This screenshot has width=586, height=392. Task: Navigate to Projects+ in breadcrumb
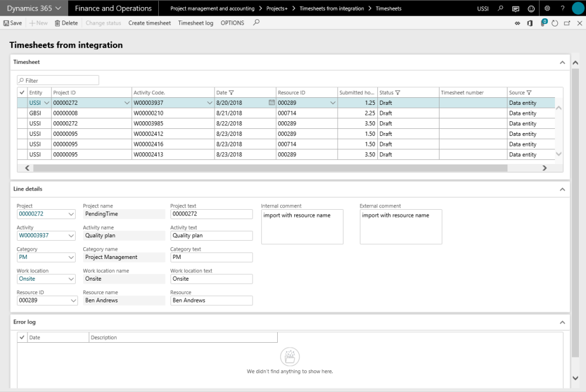pos(277,9)
